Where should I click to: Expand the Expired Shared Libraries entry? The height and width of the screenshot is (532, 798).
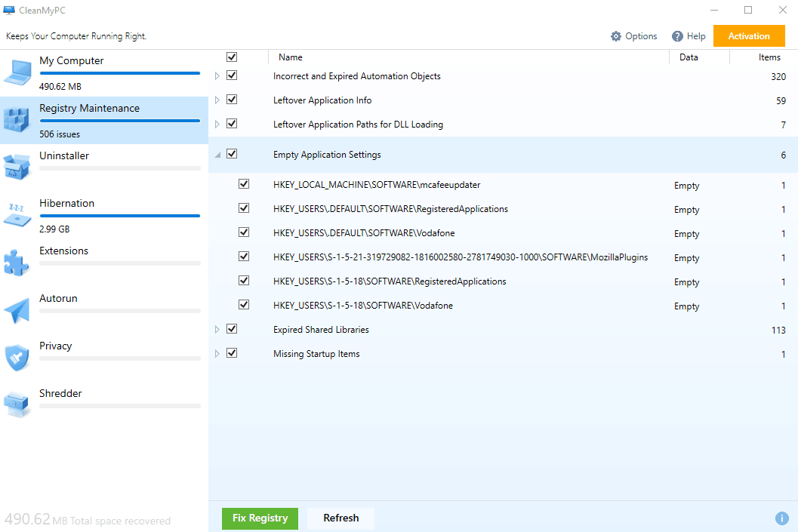pos(217,329)
